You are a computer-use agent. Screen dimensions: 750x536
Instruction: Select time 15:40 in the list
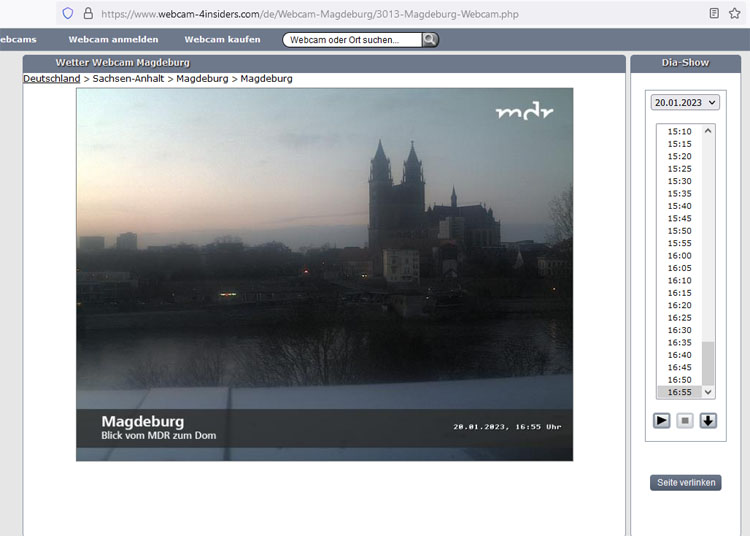tap(679, 206)
